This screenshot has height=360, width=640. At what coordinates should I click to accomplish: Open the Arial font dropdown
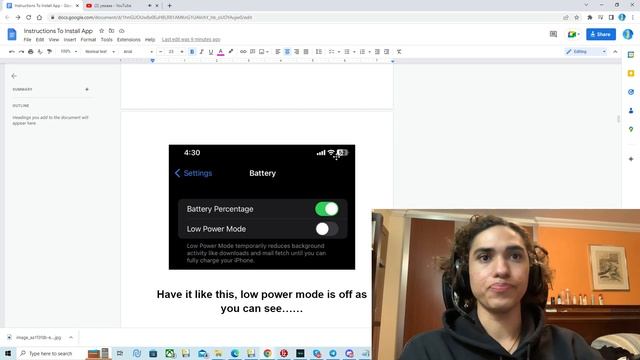click(138, 52)
